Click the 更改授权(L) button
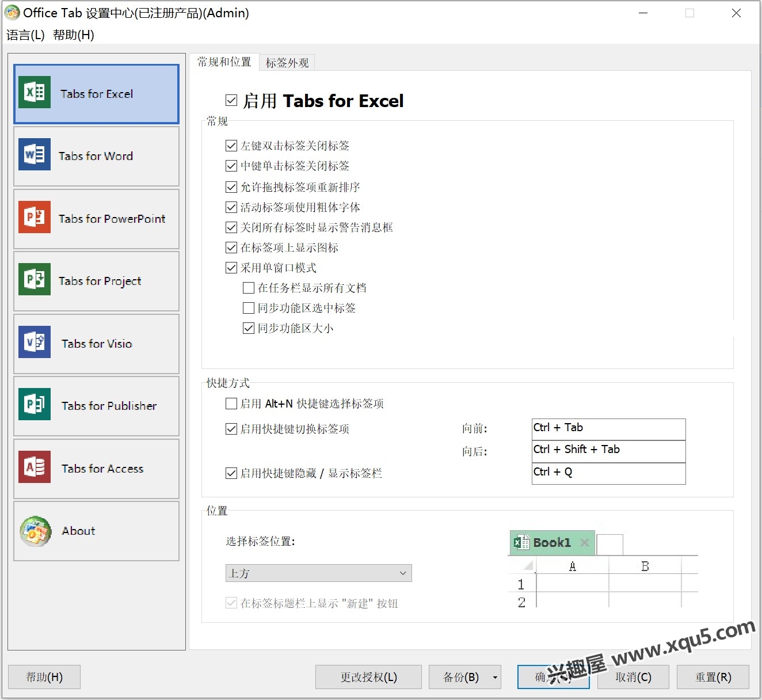This screenshot has height=700, width=762. 368,677
